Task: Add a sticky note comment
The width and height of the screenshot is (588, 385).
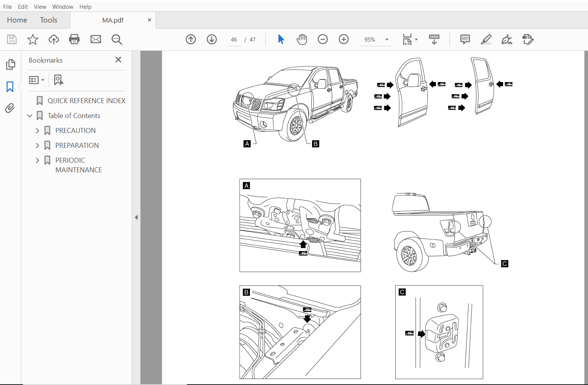Action: coord(465,39)
